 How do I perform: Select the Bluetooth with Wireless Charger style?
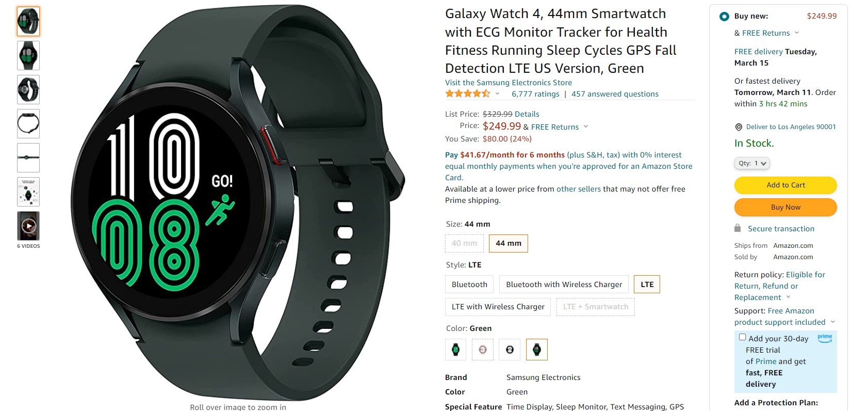pyautogui.click(x=564, y=284)
